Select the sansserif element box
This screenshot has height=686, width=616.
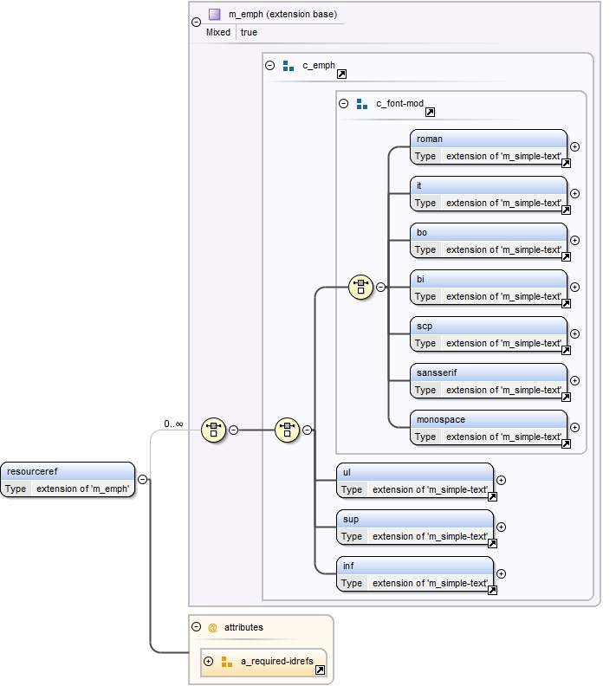488,381
